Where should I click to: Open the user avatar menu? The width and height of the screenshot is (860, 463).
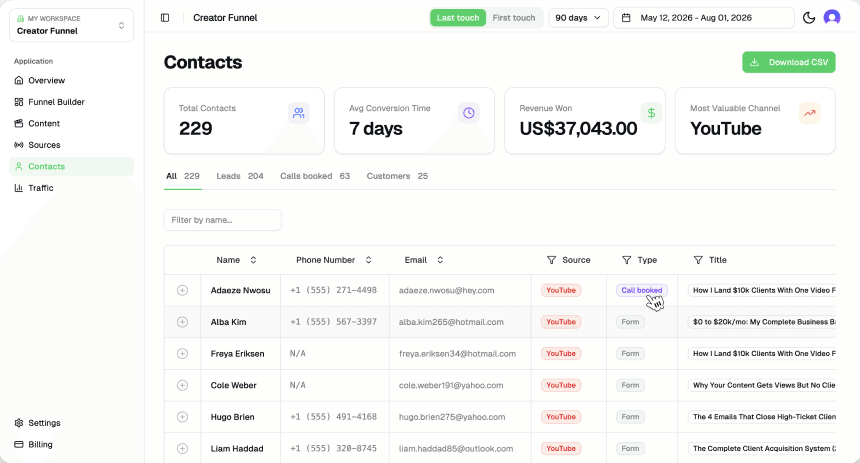coord(832,18)
